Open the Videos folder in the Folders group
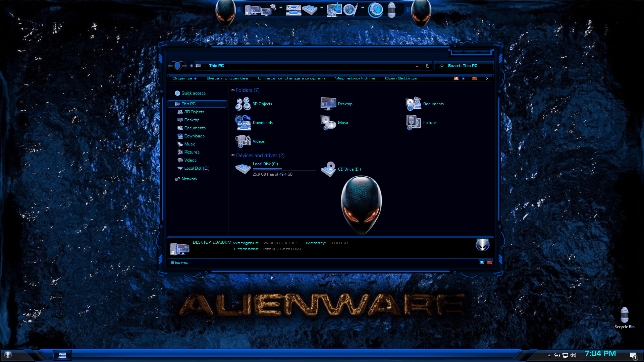Screen dimensions: 644x362 [x=243, y=141]
